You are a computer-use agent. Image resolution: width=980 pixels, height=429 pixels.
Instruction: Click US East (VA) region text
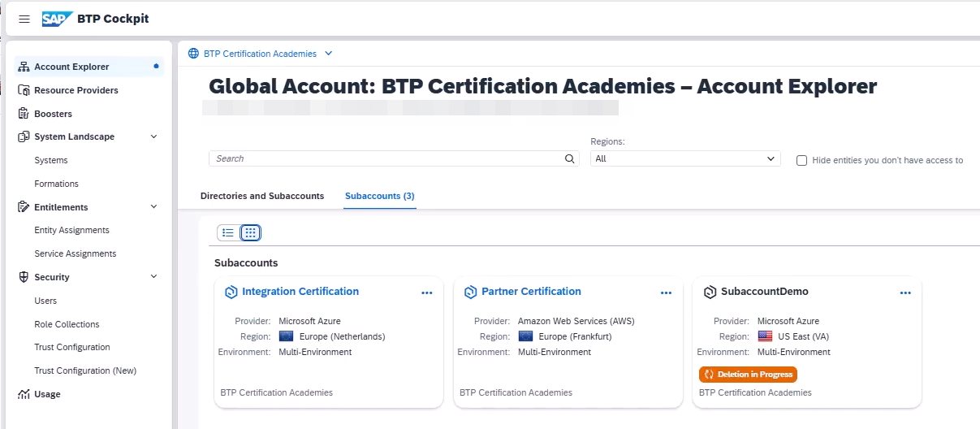coord(804,336)
